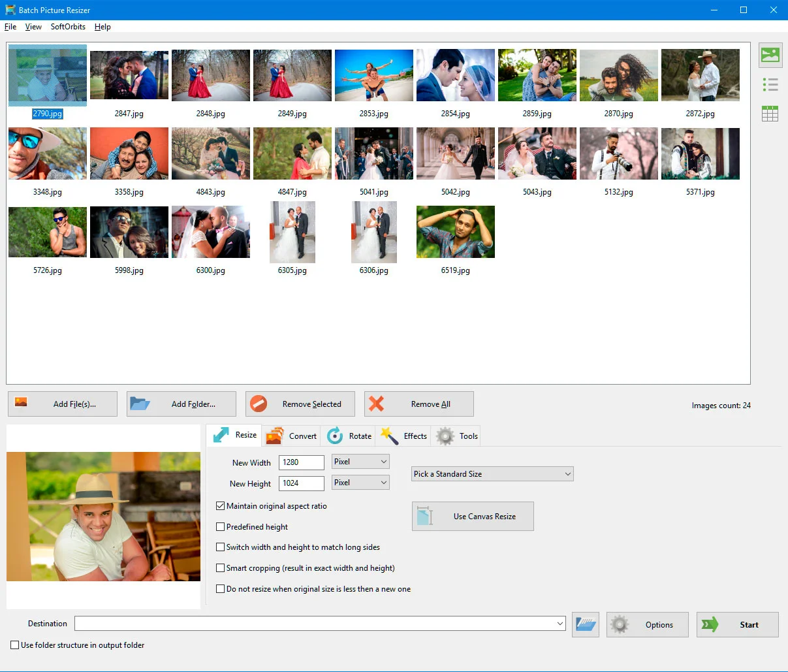Select the 5041.jpg wedding thumbnail
The image size is (788, 672).
click(x=373, y=153)
